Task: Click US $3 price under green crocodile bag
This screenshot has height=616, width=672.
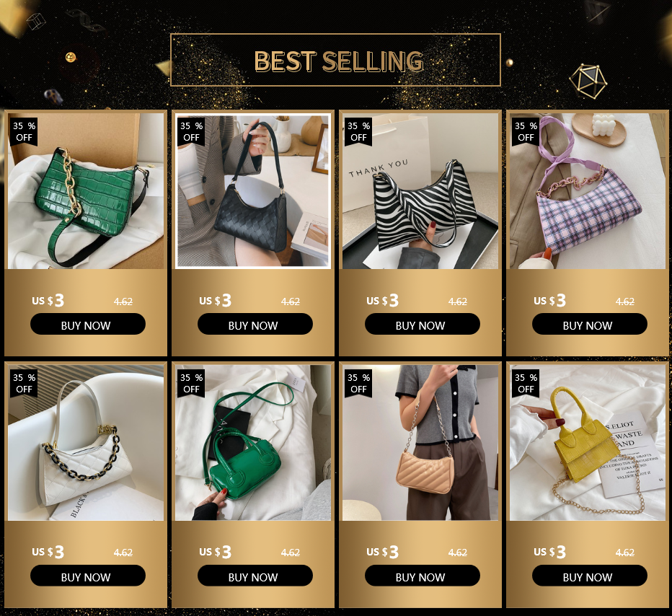Action: pyautogui.click(x=48, y=301)
